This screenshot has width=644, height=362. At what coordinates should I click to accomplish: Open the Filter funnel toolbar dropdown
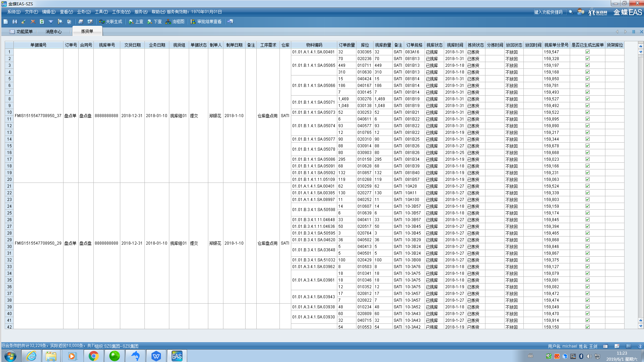click(51, 21)
